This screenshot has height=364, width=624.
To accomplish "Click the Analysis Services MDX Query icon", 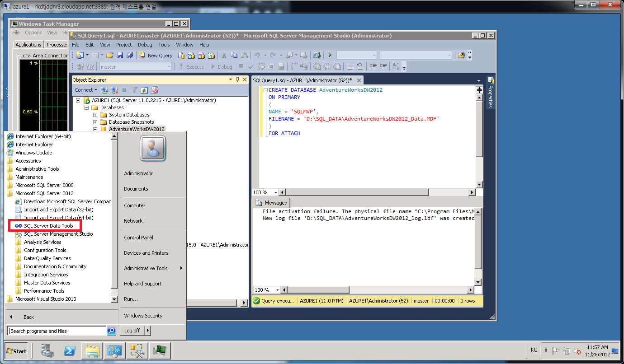I will point(191,55).
